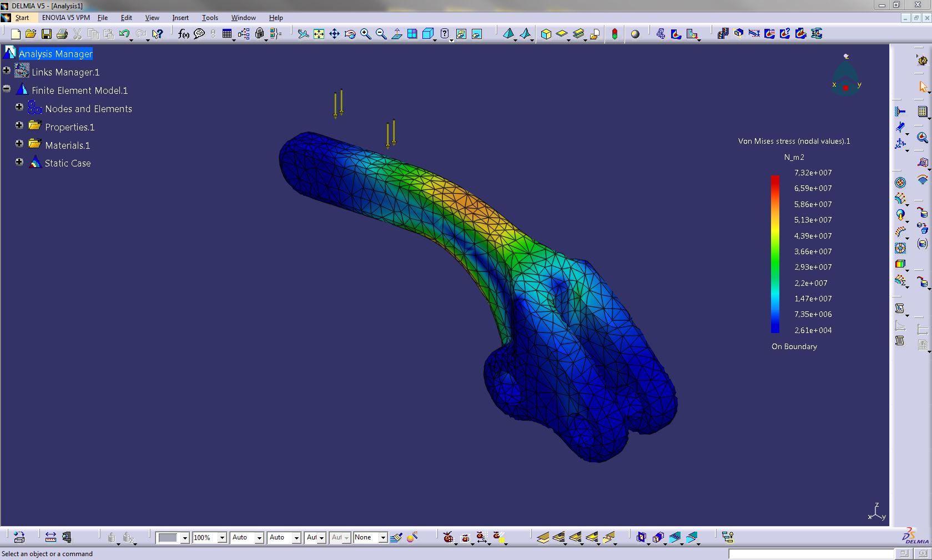This screenshot has width=932, height=560.
Task: Click the traffic light Compute icon
Action: click(x=614, y=34)
